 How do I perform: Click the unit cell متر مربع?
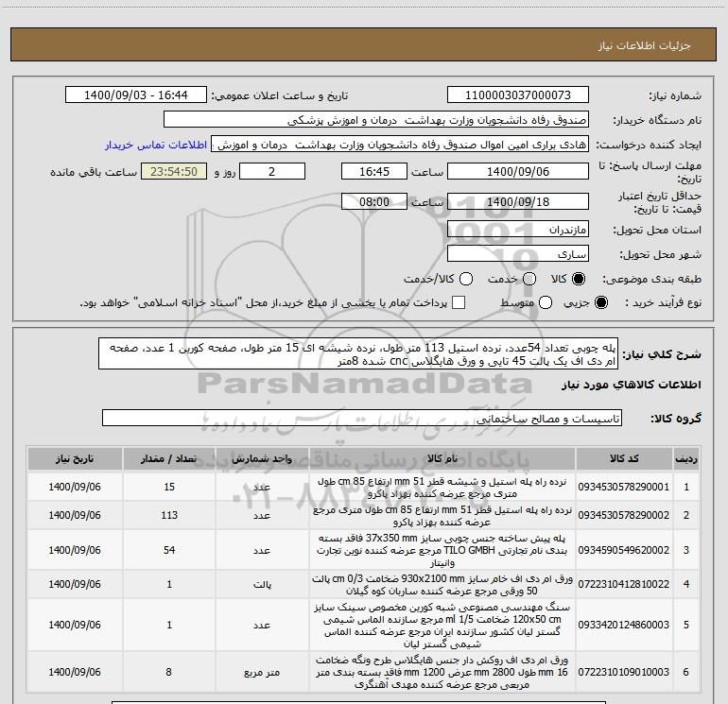[262, 672]
